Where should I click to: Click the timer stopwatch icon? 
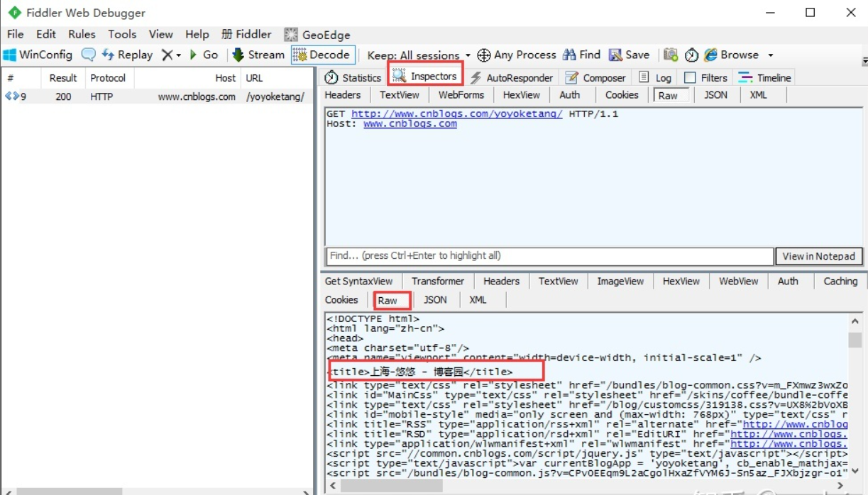point(691,55)
